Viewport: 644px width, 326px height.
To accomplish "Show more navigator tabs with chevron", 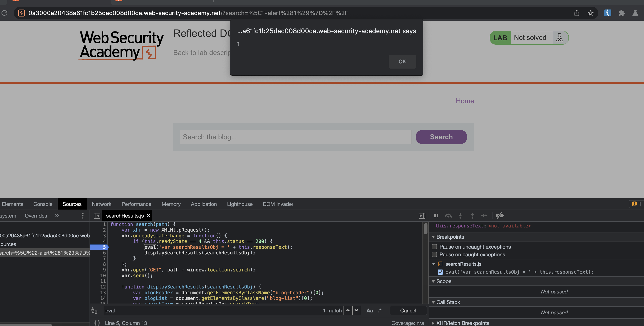I will pos(57,216).
